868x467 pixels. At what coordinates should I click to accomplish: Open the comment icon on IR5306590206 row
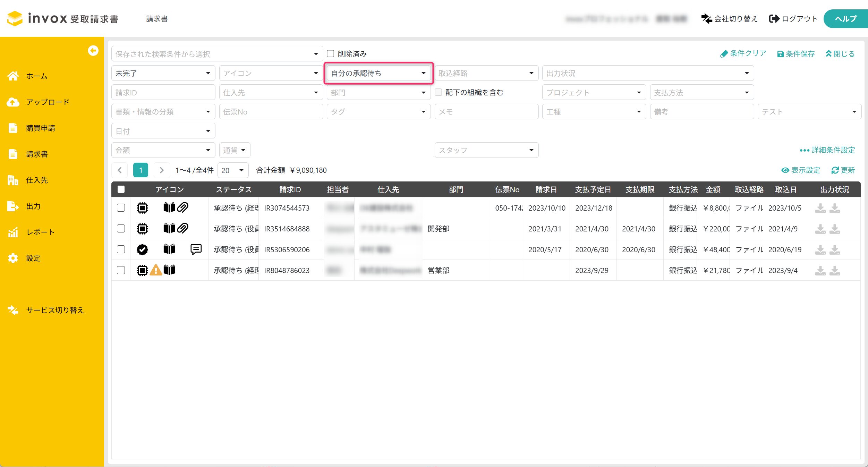click(x=196, y=249)
